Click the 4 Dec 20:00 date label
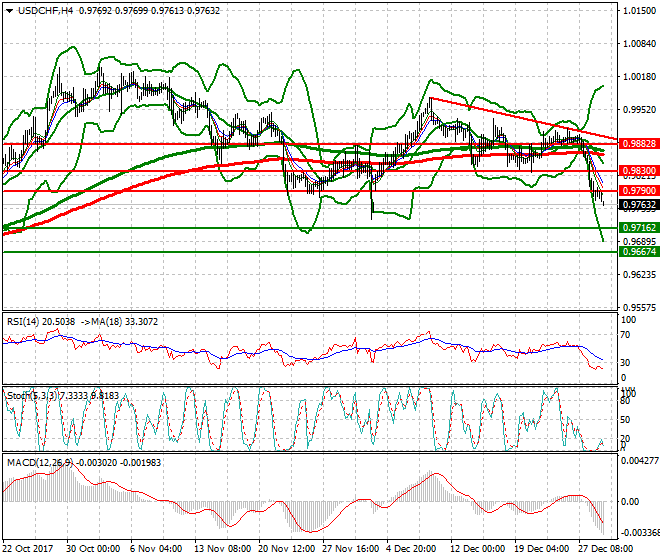Image resolution: width=660 pixels, height=560 pixels. point(411,549)
